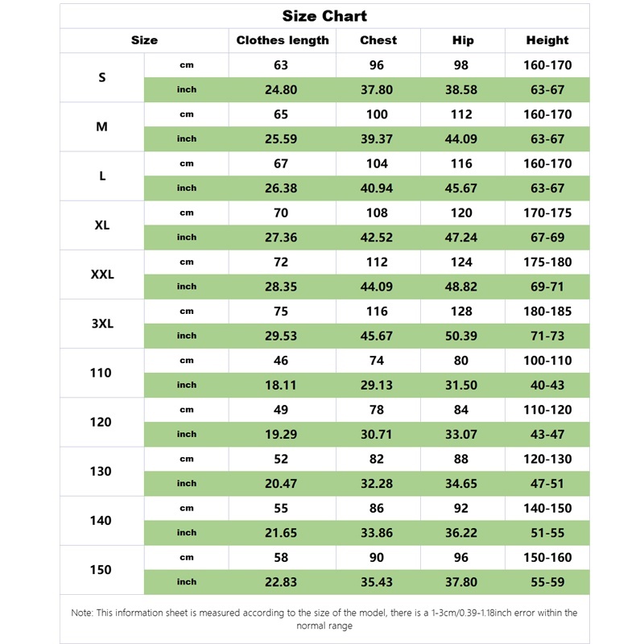Select the Chest column header
Image resolution: width=644 pixels, height=644 pixels.
point(378,40)
